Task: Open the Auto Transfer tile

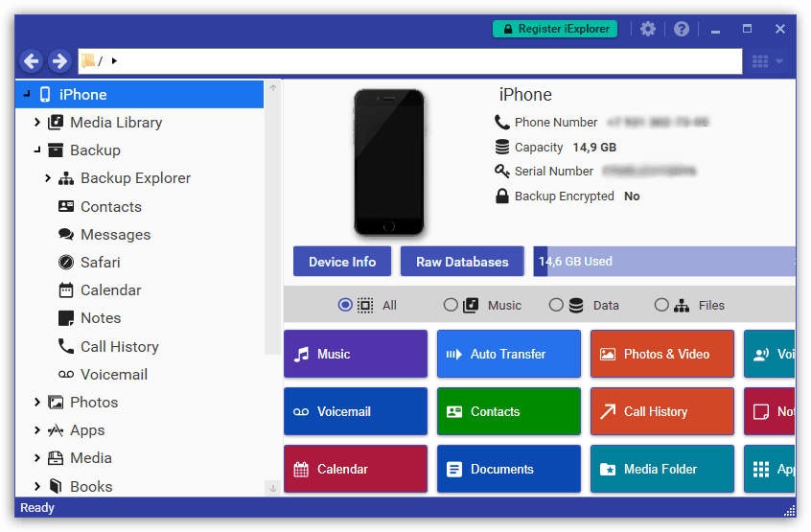Action: point(508,354)
